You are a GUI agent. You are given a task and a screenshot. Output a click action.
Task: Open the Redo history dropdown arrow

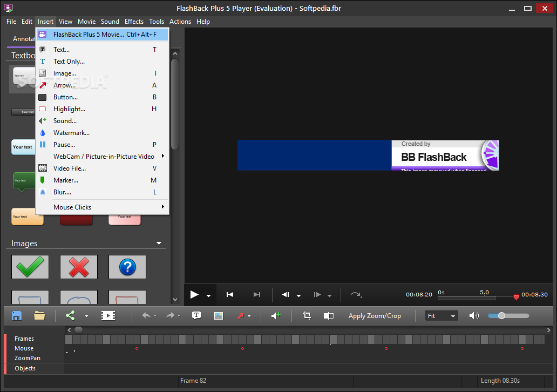[179, 315]
